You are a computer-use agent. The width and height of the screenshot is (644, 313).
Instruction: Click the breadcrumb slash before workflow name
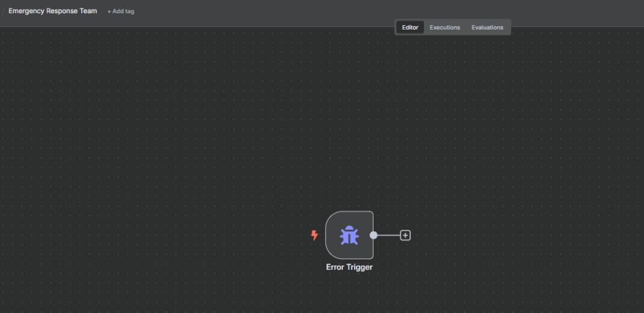click(3, 11)
